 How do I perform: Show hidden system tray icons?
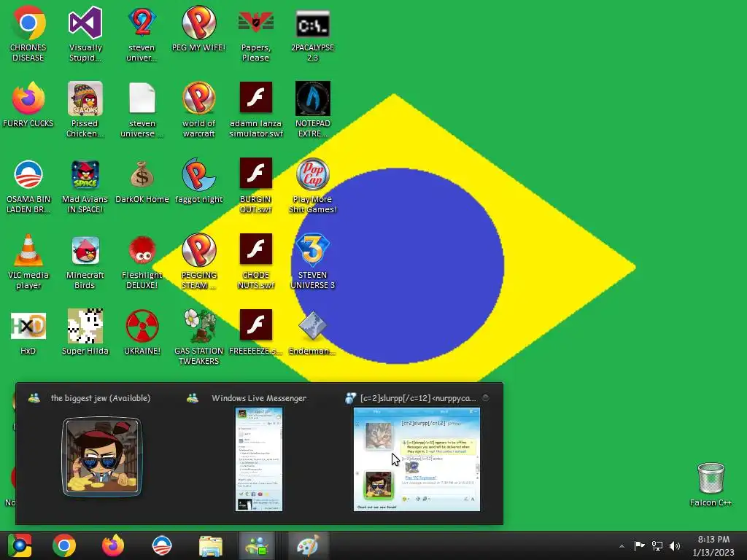pyautogui.click(x=622, y=546)
